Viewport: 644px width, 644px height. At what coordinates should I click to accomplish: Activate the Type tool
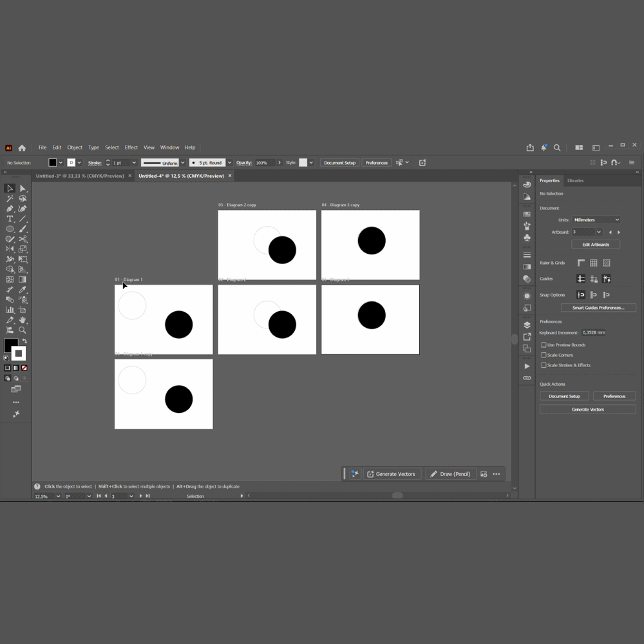pos(10,219)
